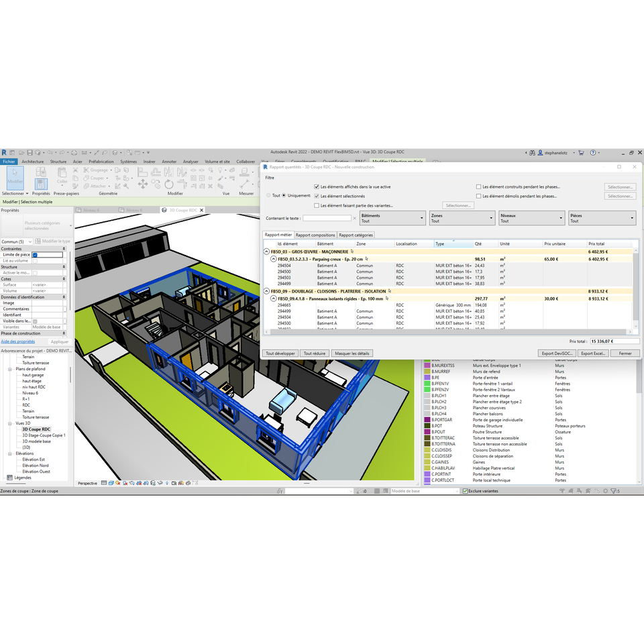Viewport: 644px width, 644px height.
Task: Open the Niveaux dropdown
Action: (532, 218)
